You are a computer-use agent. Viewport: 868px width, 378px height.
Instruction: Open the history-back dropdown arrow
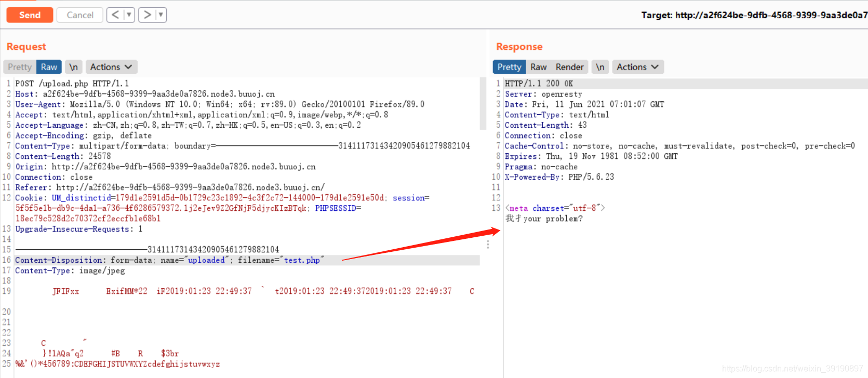(129, 15)
